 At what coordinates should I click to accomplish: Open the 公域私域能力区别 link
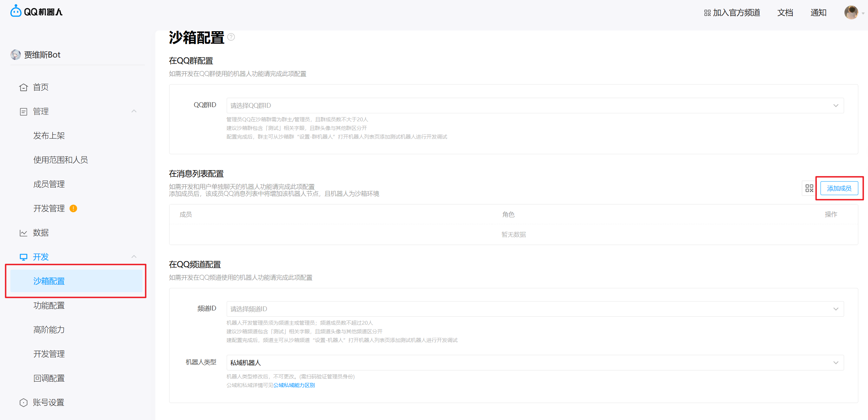294,385
